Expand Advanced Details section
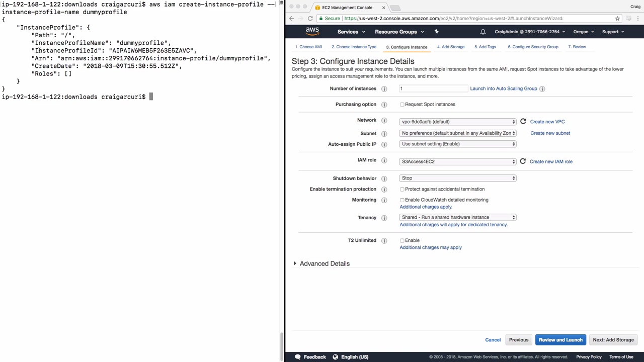 322,263
